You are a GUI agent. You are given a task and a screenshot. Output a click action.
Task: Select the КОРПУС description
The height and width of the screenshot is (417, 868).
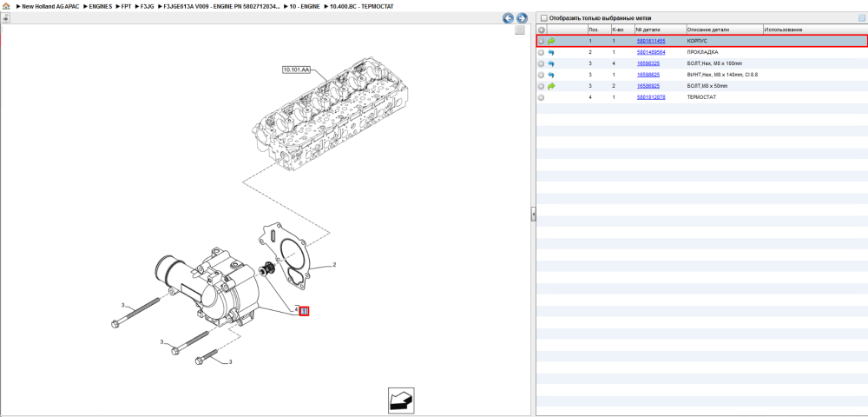[x=697, y=41]
